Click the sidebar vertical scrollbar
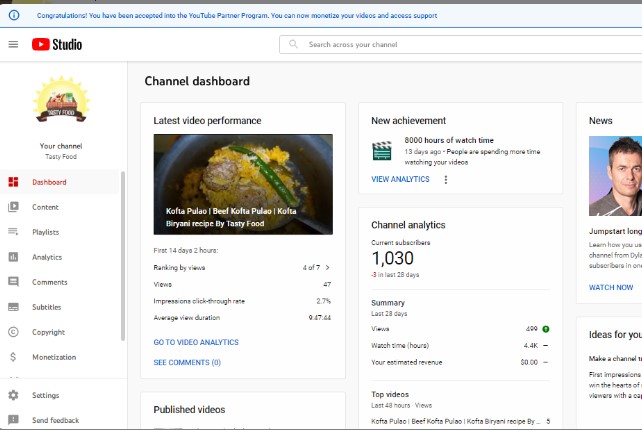The image size is (642, 430). point(123,256)
